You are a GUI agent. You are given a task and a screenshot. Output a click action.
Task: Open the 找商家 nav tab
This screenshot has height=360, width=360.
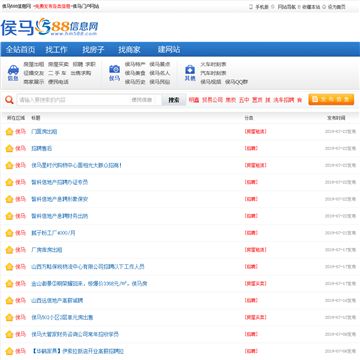point(129,50)
